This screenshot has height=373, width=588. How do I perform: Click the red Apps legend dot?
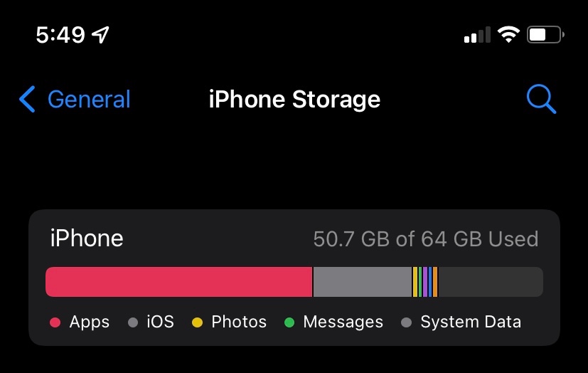click(55, 322)
